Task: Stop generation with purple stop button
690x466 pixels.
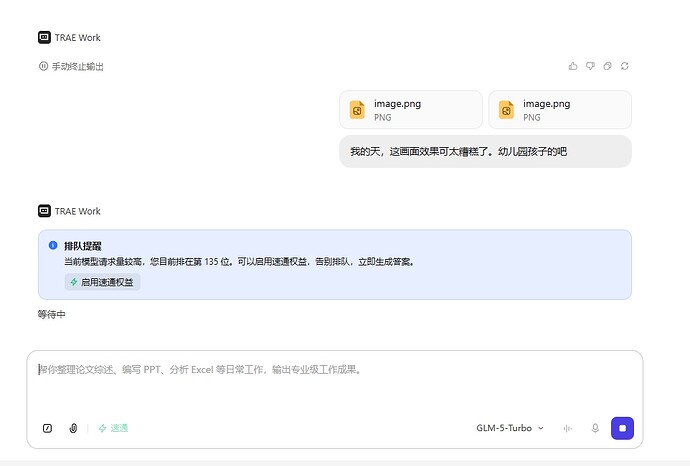Action: click(622, 428)
